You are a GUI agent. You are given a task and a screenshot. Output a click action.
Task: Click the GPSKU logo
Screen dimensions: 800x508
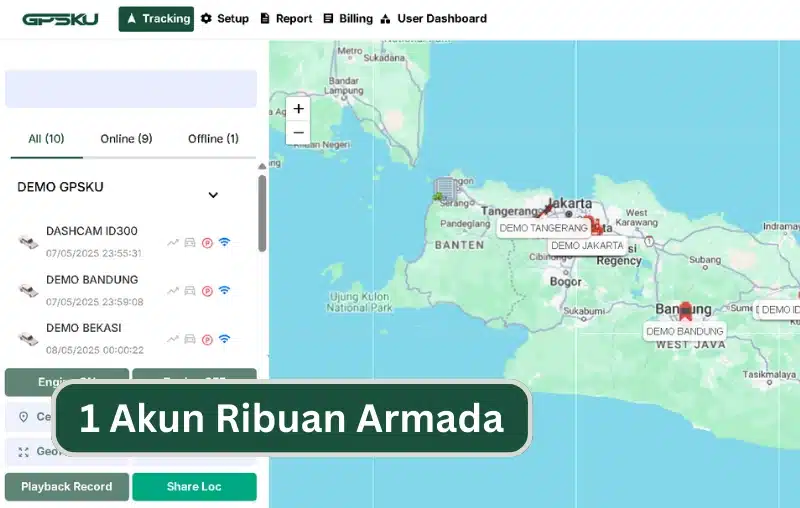pyautogui.click(x=60, y=19)
